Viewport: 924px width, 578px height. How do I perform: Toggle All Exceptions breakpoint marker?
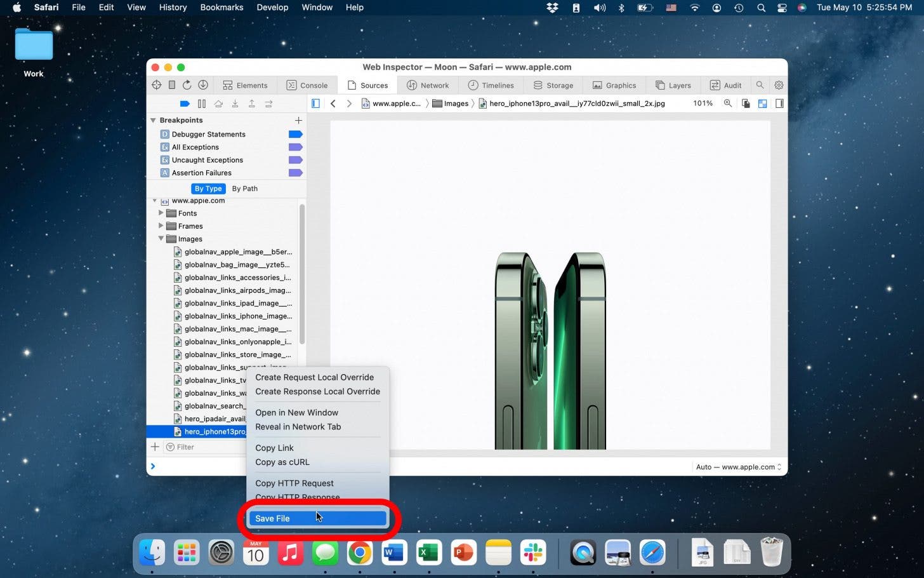coord(296,147)
